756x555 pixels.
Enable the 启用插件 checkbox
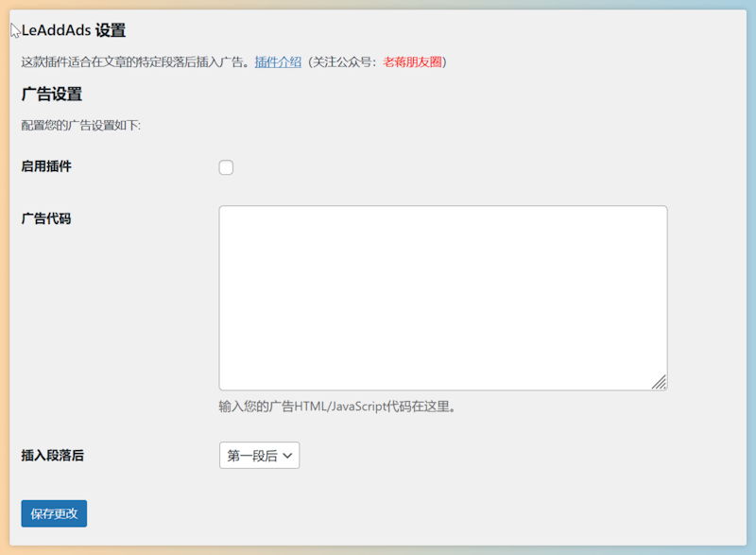226,167
